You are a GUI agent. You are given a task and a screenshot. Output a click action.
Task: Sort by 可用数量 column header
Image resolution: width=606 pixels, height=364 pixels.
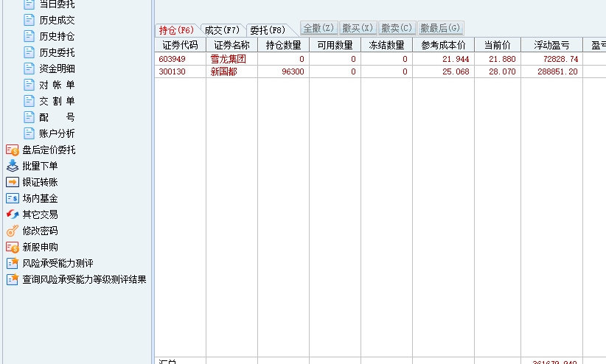[335, 45]
